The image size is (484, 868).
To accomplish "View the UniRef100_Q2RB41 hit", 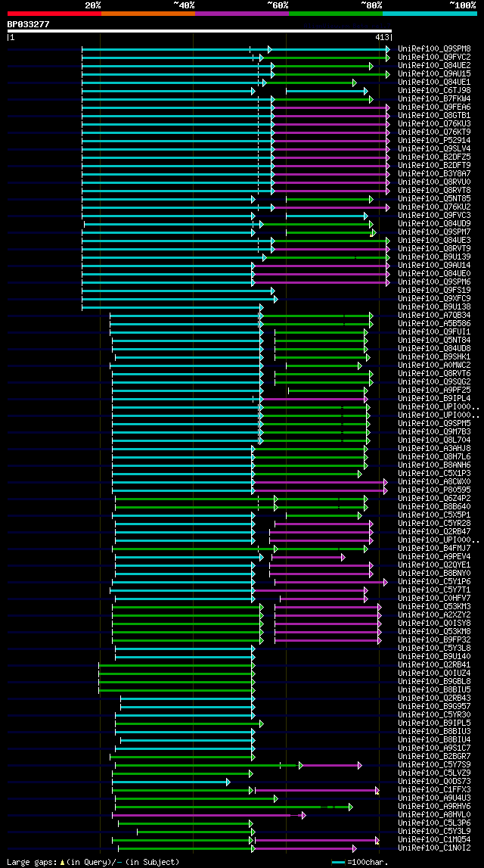I will (x=434, y=664).
